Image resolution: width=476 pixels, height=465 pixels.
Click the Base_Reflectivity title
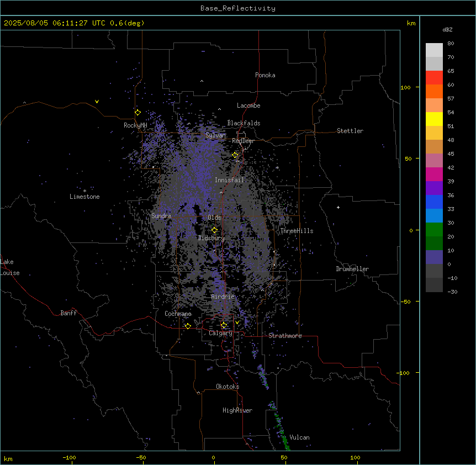[x=238, y=8]
